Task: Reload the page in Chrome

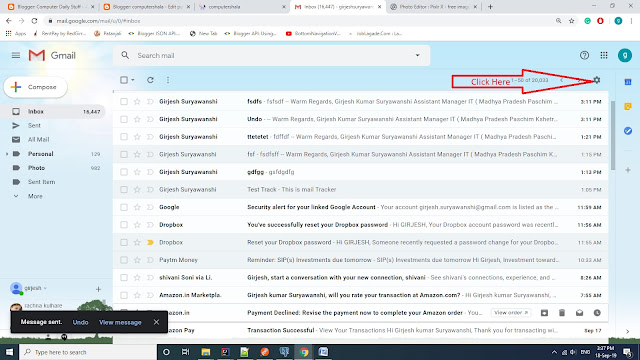Action: (34, 21)
